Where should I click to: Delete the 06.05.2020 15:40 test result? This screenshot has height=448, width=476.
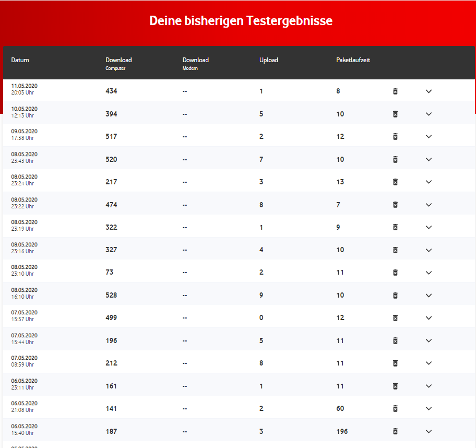coord(395,431)
